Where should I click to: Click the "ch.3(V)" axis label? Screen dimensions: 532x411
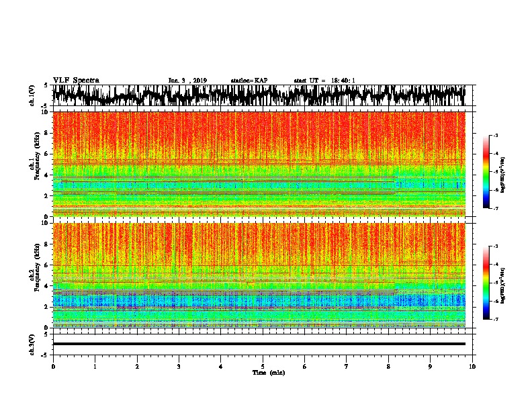[x=32, y=345]
